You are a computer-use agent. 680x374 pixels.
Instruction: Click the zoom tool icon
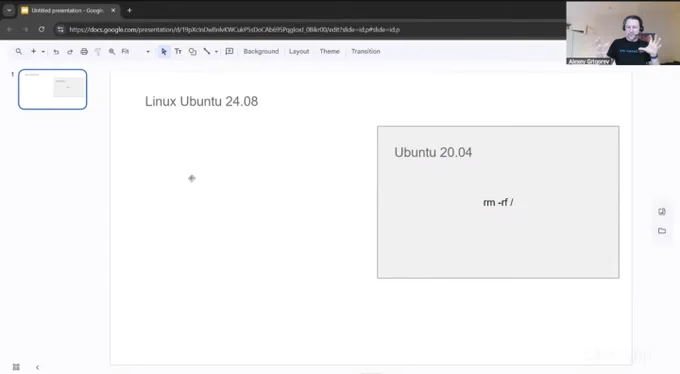(112, 52)
